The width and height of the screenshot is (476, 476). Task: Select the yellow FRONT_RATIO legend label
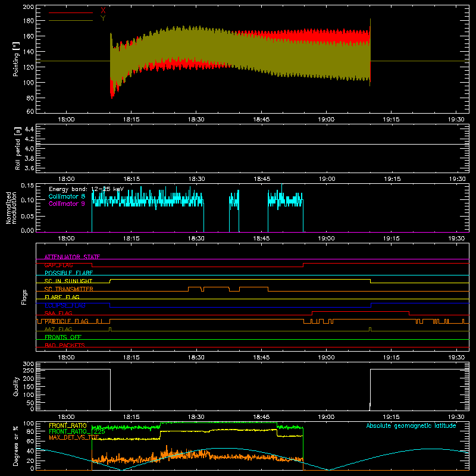[x=68, y=425]
